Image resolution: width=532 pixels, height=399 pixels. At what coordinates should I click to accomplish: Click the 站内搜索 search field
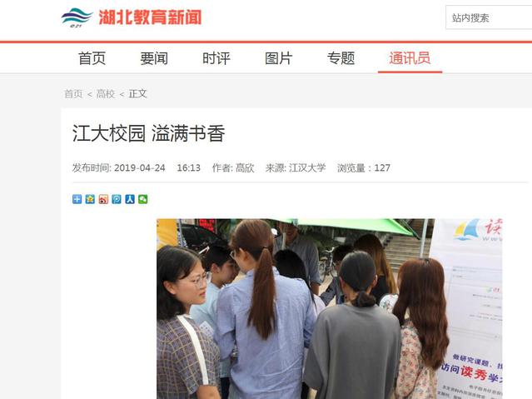pos(489,17)
